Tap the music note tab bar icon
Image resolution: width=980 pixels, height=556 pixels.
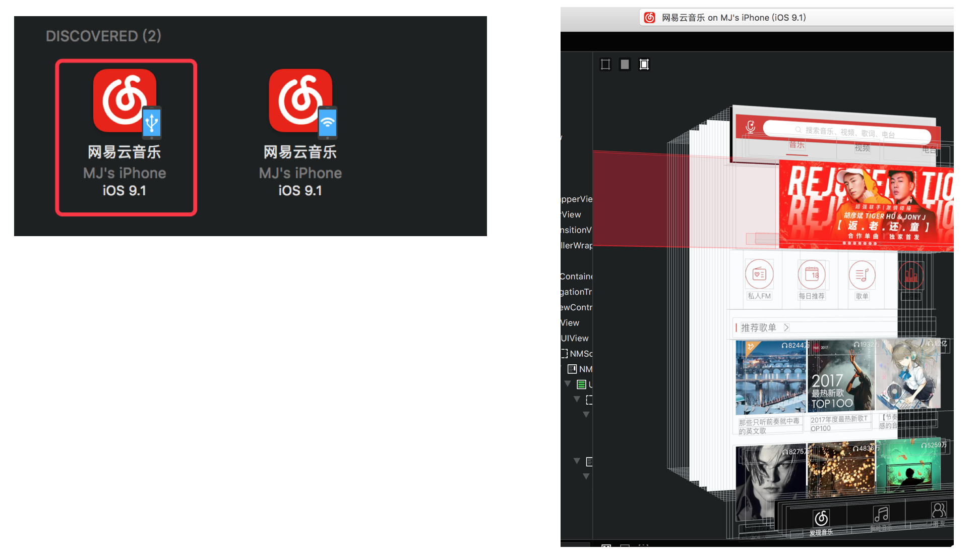[881, 514]
